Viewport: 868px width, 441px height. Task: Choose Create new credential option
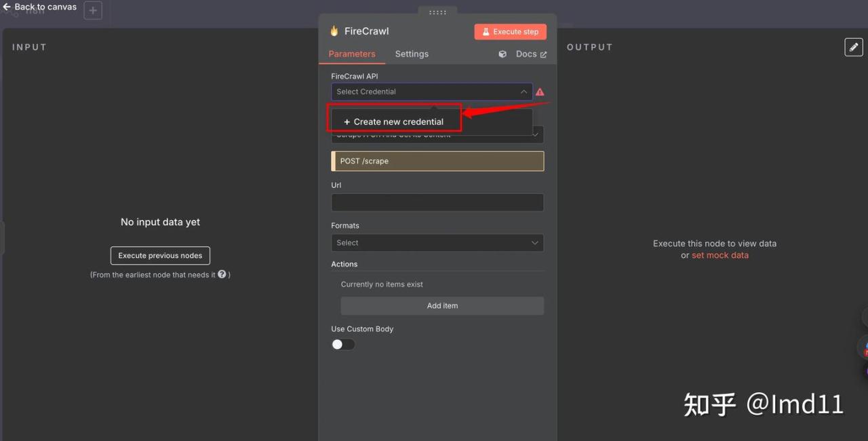click(394, 122)
